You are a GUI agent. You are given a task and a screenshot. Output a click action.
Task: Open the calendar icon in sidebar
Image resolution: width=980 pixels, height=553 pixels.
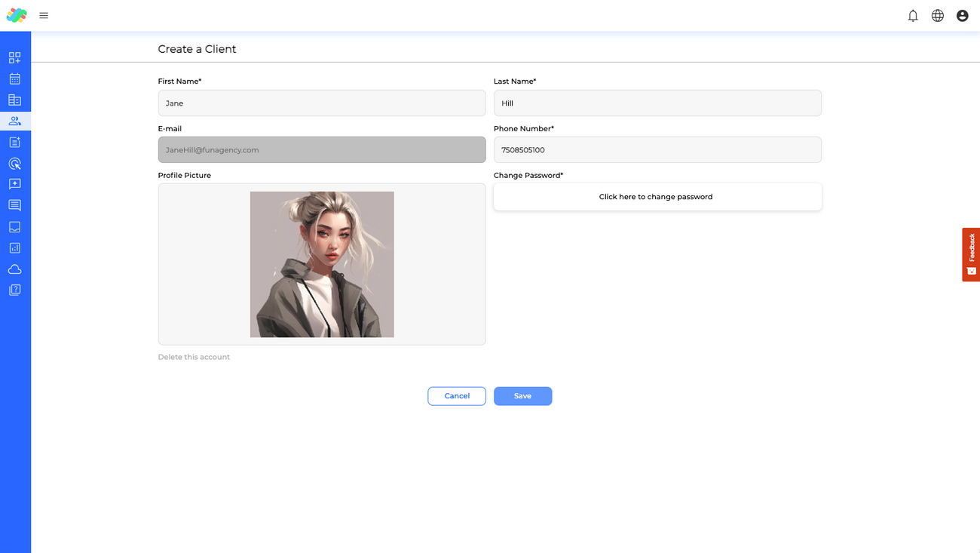click(x=14, y=78)
